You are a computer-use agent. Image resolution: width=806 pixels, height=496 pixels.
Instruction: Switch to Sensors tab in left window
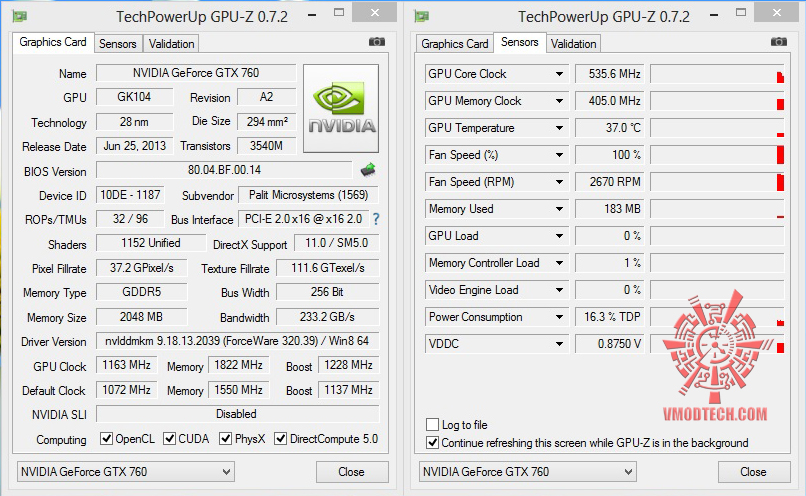coord(118,44)
